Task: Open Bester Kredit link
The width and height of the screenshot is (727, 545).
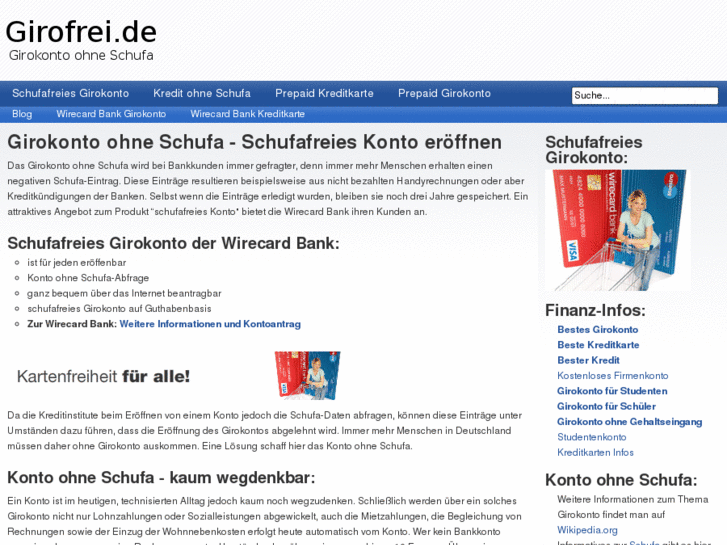Action: point(588,360)
